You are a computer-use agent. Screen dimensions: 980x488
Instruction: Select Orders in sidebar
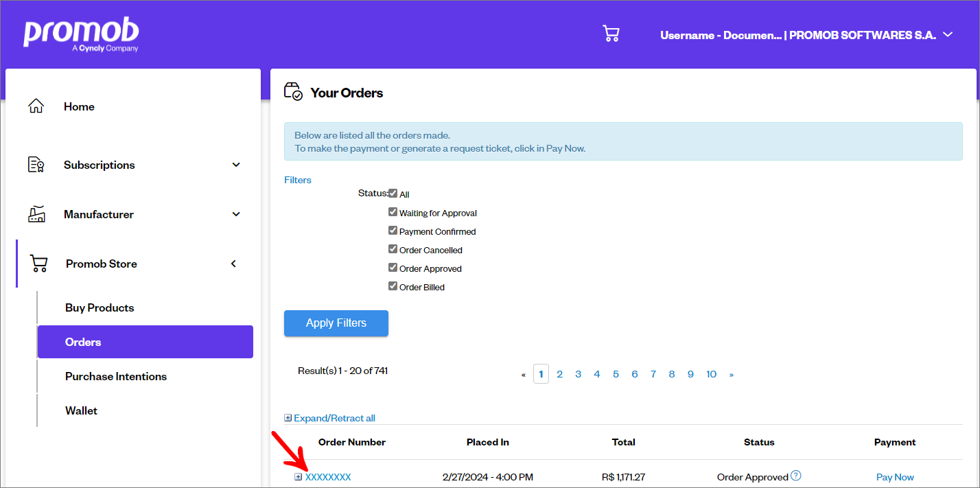[x=145, y=342]
